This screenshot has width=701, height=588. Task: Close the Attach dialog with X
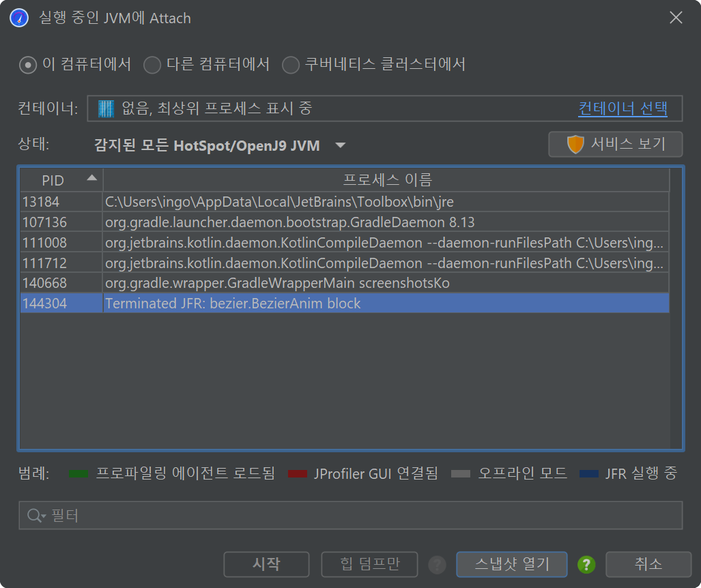676,18
